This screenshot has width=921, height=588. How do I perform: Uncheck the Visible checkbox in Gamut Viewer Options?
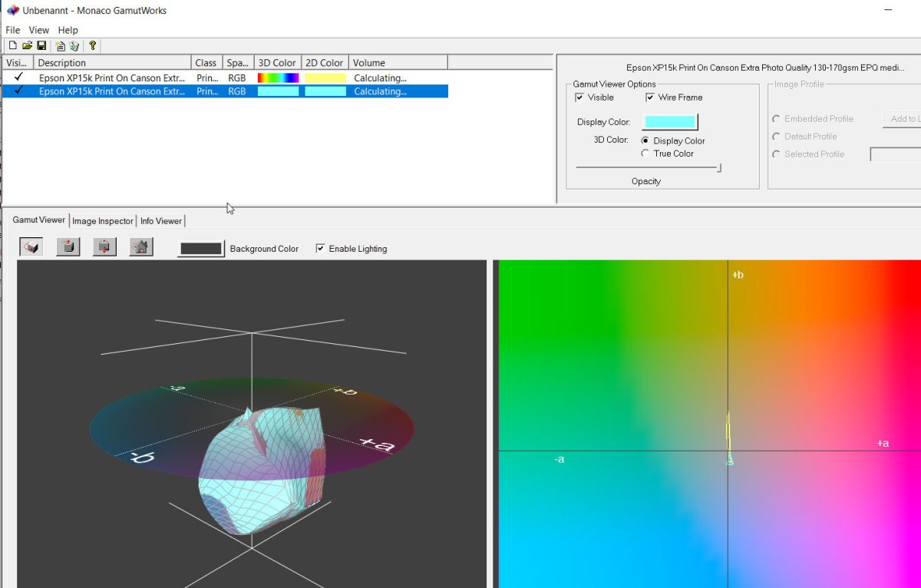579,97
